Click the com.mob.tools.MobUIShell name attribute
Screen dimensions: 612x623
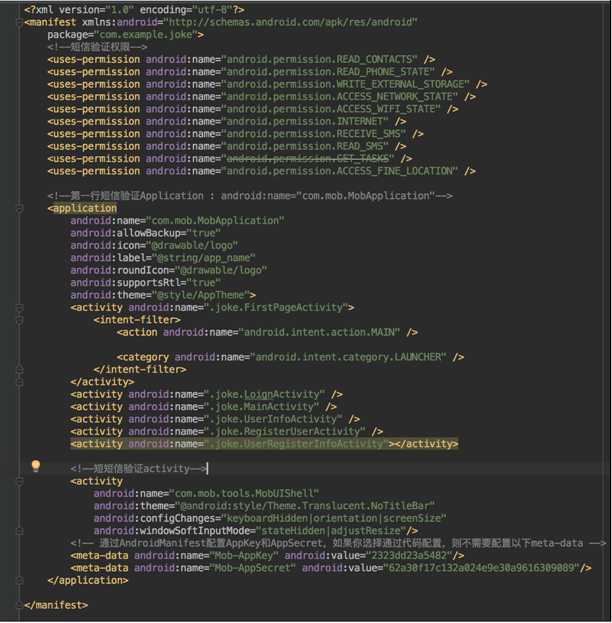[x=206, y=493]
